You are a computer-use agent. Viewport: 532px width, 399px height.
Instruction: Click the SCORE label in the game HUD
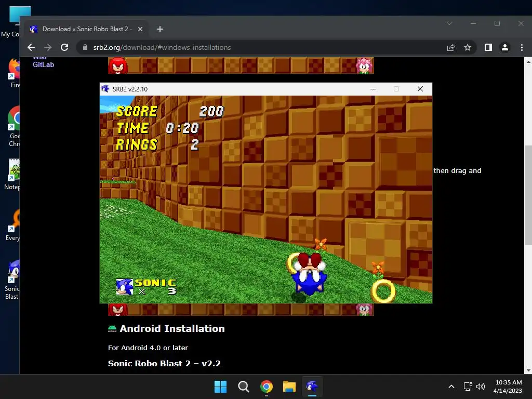[137, 112]
